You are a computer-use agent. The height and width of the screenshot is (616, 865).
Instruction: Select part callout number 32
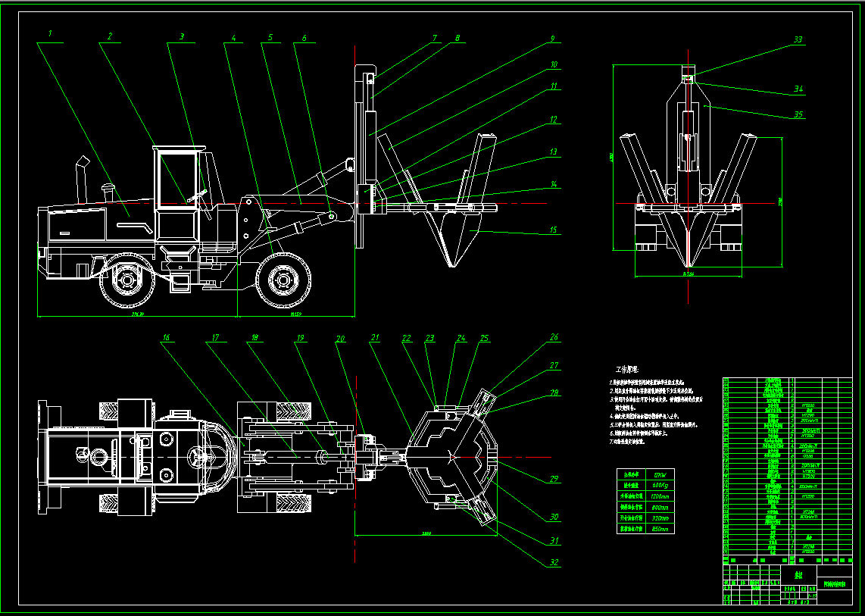[x=554, y=563]
